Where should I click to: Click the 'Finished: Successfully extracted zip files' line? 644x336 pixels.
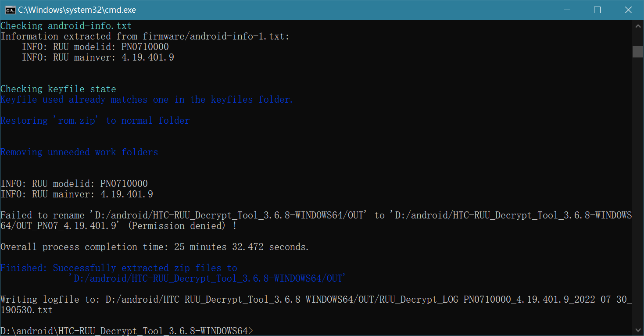[118, 268]
